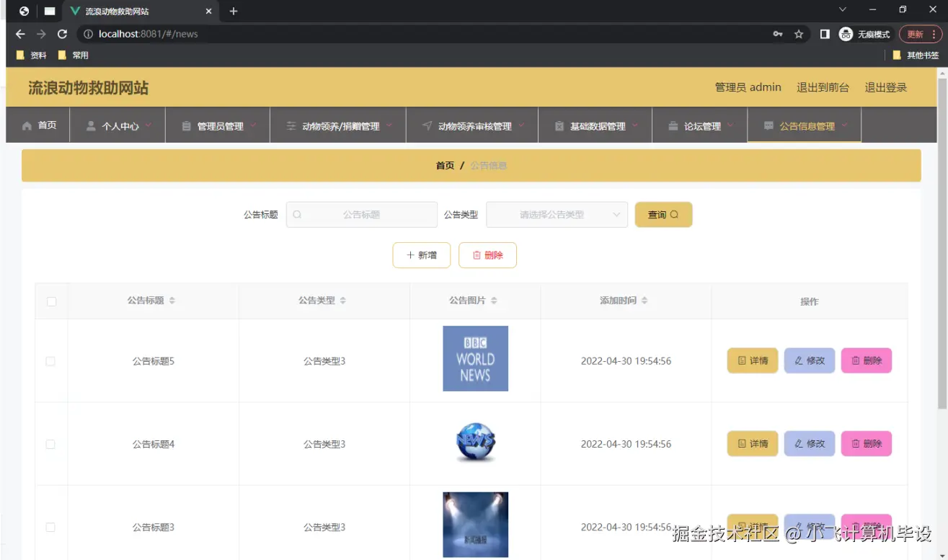The height and width of the screenshot is (560, 948).
Task: Open the 常用 bookmark folder
Action: [x=73, y=55]
